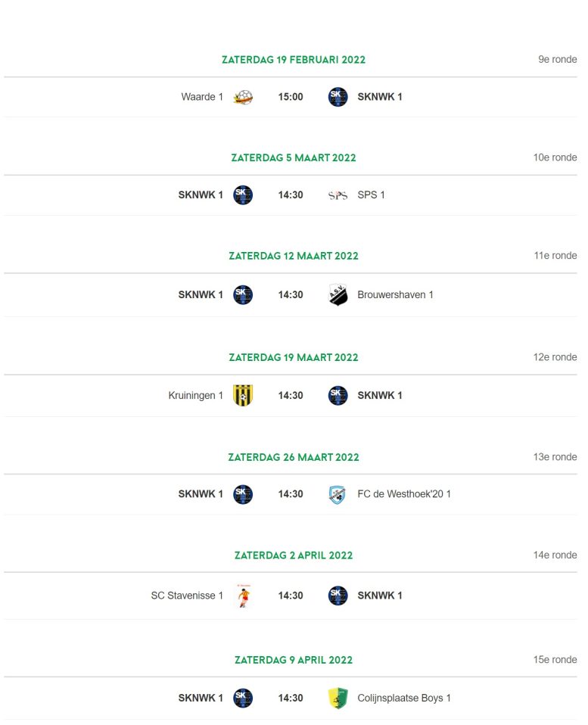This screenshot has height=725, width=588.
Task: Open the Colijnsplaatse Boys 1 team link
Action: (x=404, y=699)
